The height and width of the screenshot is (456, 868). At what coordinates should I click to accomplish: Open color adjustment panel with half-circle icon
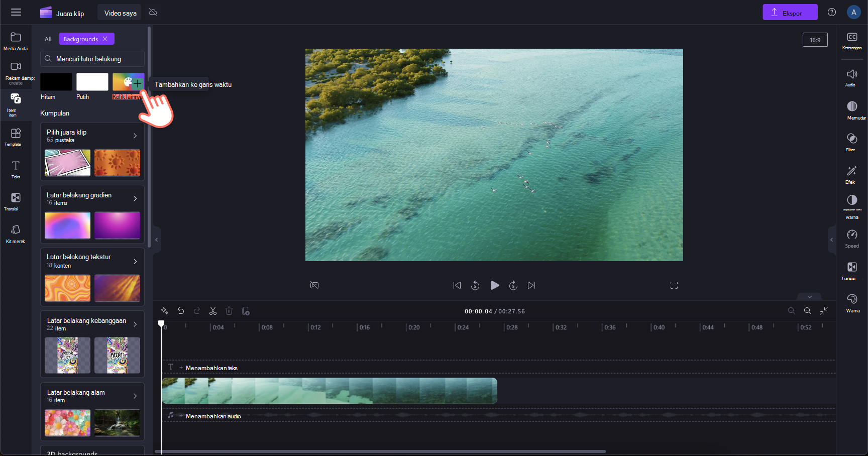click(852, 206)
